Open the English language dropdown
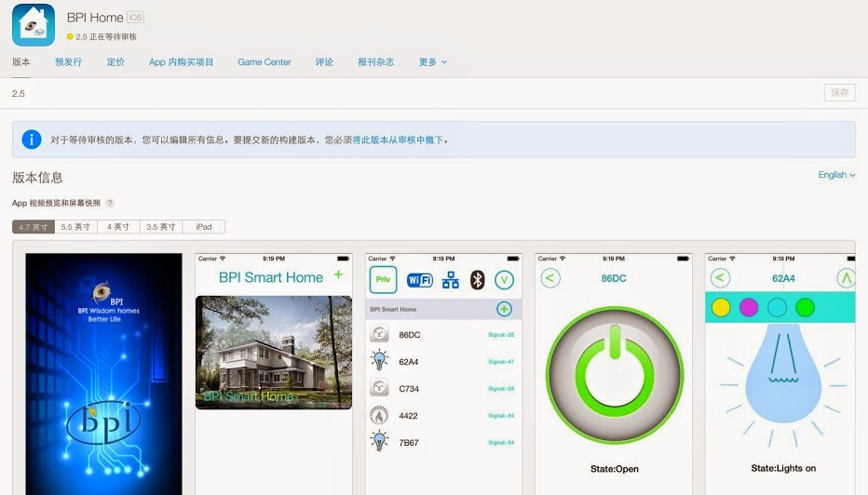 (x=836, y=175)
